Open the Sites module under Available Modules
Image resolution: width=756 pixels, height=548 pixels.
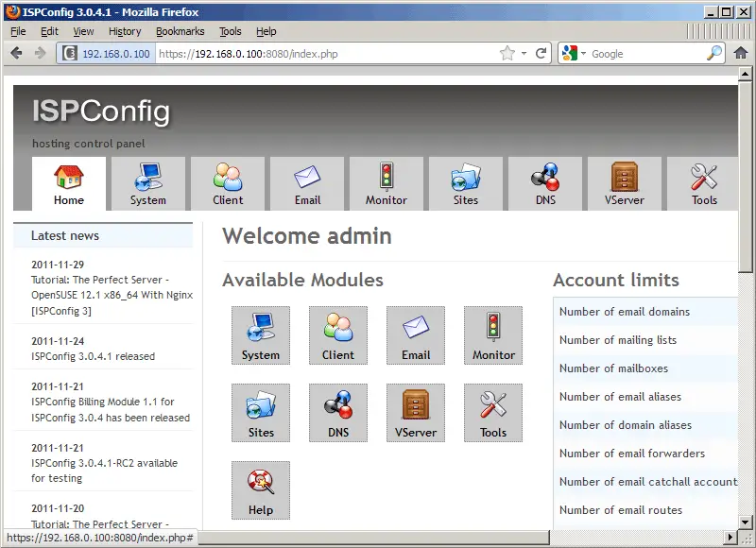(x=261, y=413)
